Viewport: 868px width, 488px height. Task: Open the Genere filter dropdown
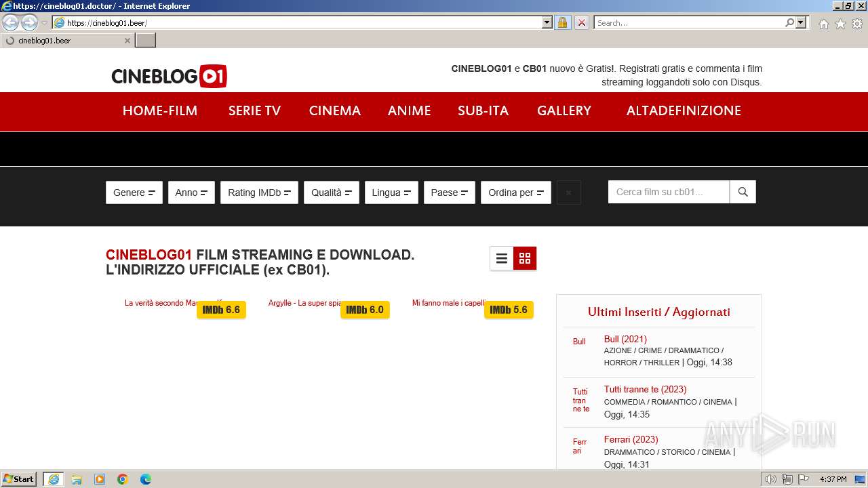[134, 192]
